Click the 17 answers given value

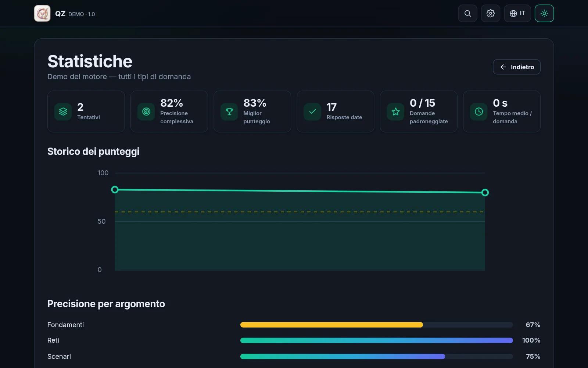pyautogui.click(x=331, y=107)
